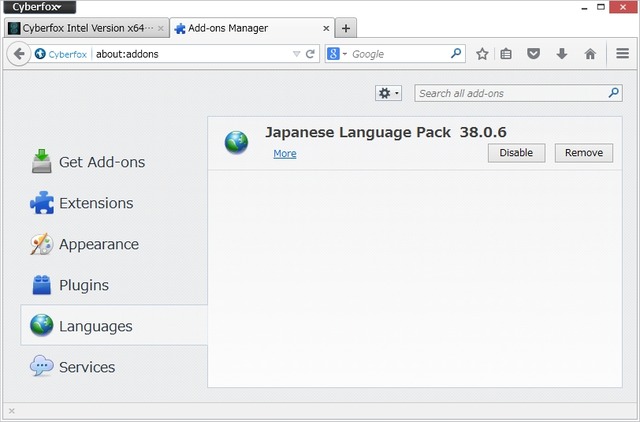Reload the current page

point(310,54)
